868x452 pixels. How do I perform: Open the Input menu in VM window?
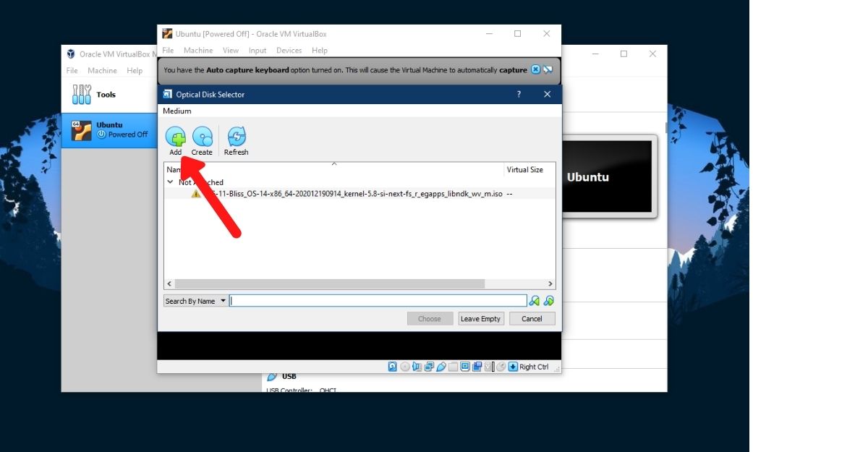pyautogui.click(x=258, y=51)
